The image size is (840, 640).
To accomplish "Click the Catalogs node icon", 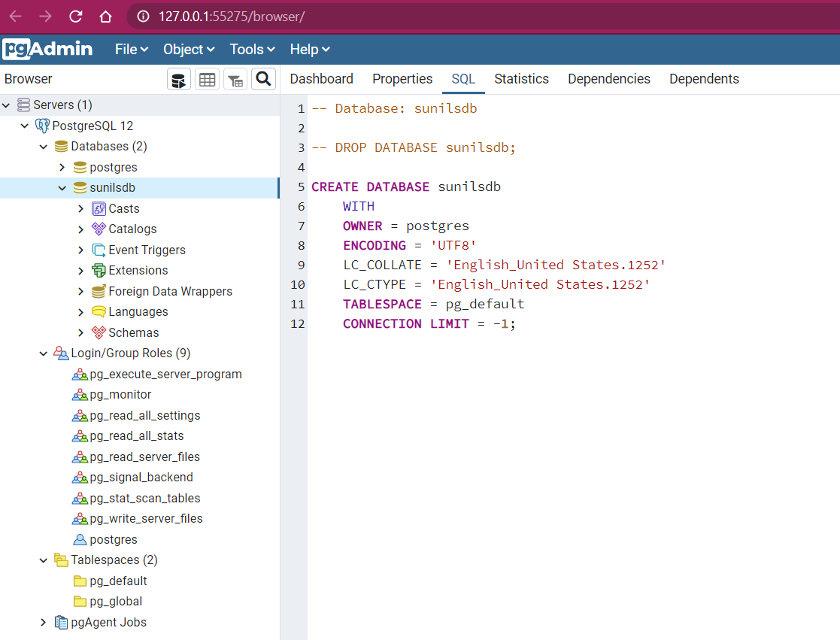I will pos(99,229).
